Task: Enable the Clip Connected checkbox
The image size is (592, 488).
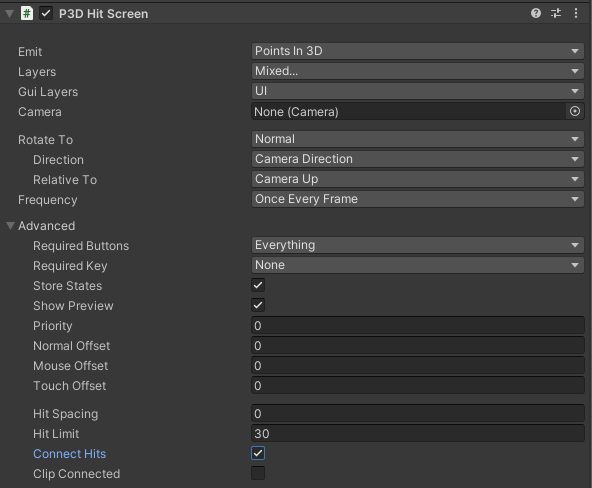Action: click(x=258, y=473)
